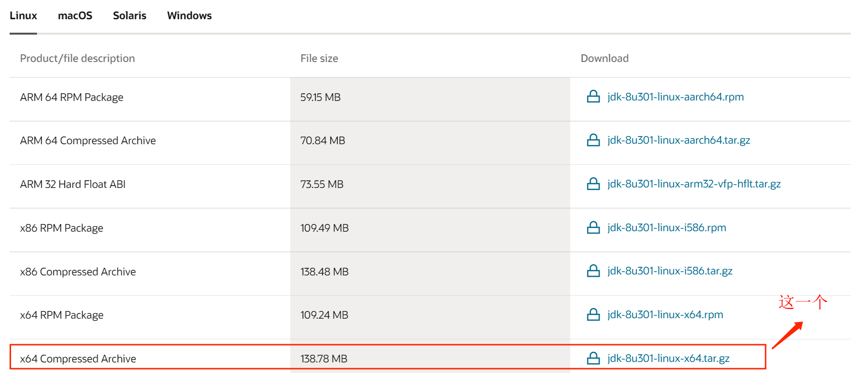Select the Windows tab
The width and height of the screenshot is (868, 373).
(189, 16)
